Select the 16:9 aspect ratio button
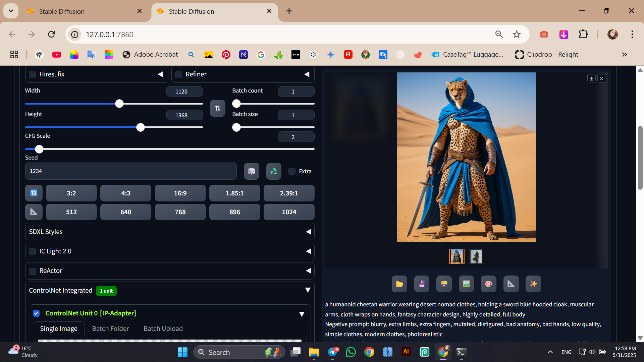The height and width of the screenshot is (362, 644). click(180, 193)
